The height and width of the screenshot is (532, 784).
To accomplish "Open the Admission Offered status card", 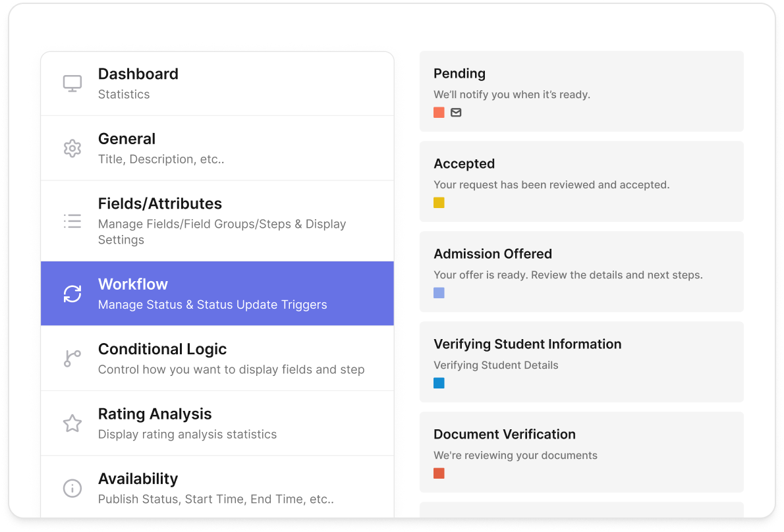I will tap(582, 272).
